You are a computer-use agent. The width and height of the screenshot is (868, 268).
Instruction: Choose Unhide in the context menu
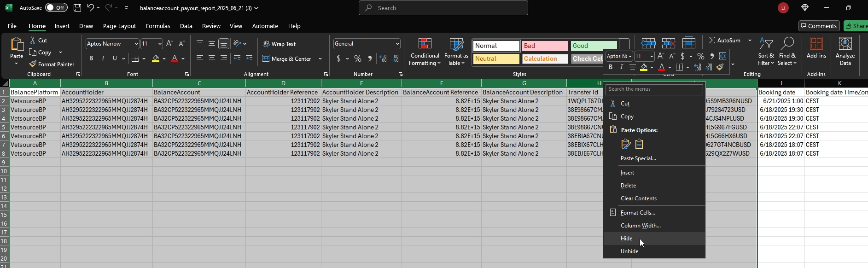pyautogui.click(x=654, y=251)
